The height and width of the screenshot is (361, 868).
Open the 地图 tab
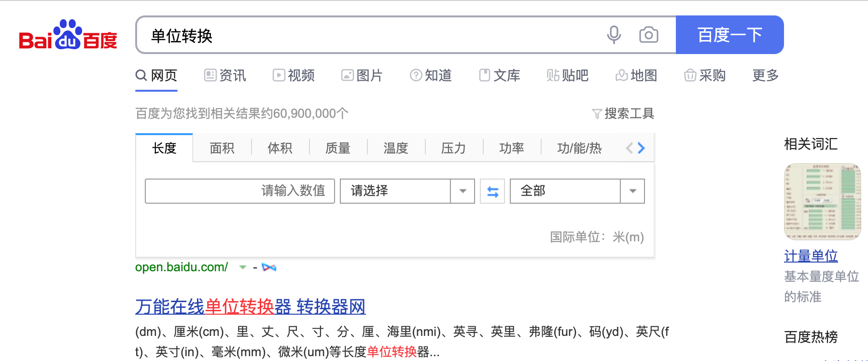(x=636, y=75)
